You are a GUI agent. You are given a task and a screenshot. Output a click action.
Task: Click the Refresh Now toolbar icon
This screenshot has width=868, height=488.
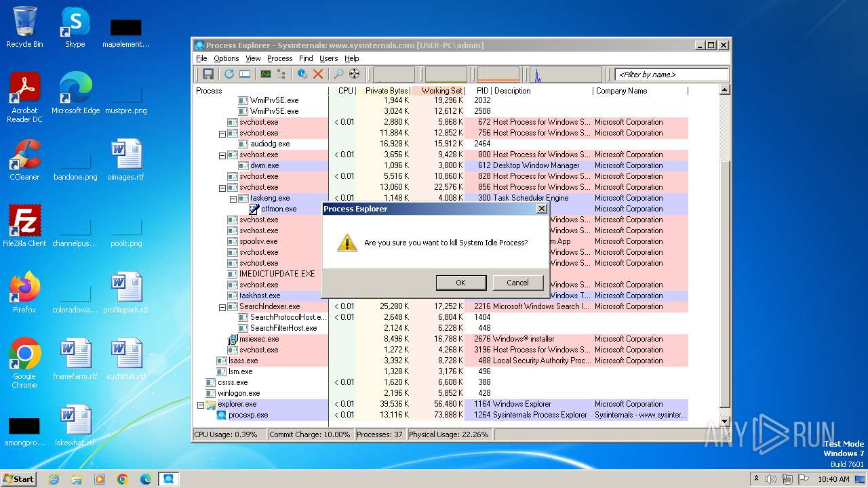[229, 74]
